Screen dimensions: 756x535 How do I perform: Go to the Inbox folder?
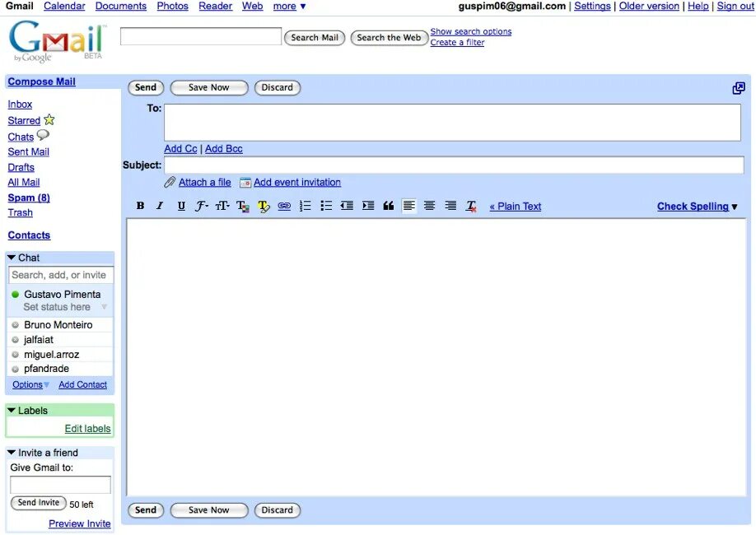pyautogui.click(x=20, y=104)
